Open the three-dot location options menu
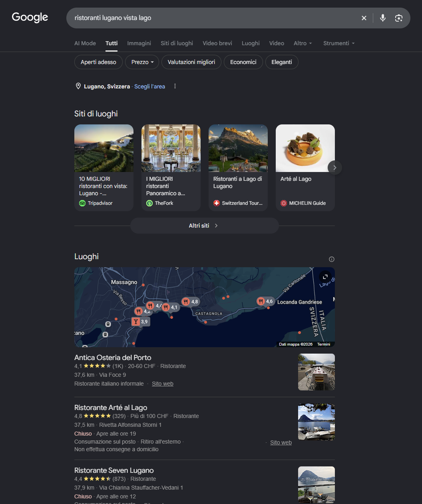Image resolution: width=422 pixels, height=504 pixels. [x=175, y=86]
